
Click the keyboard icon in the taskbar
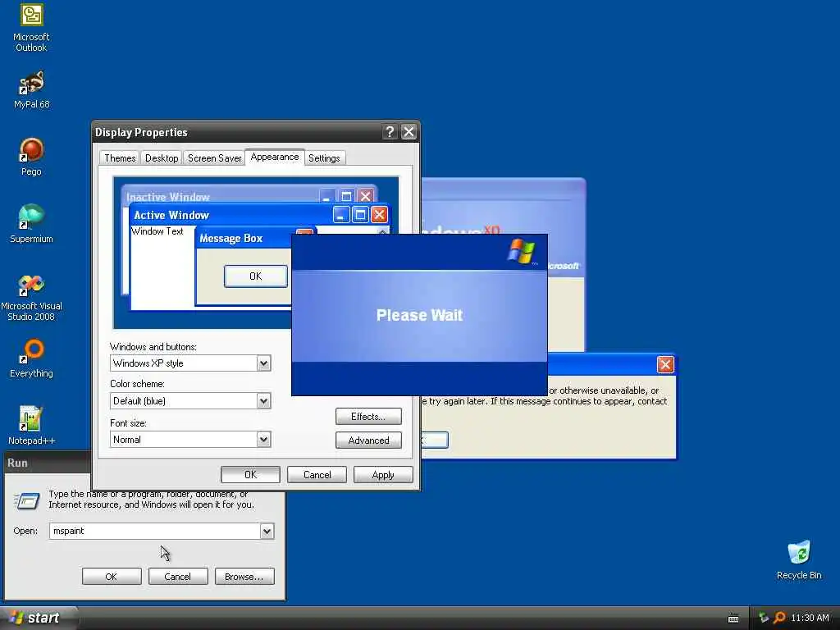(x=733, y=619)
